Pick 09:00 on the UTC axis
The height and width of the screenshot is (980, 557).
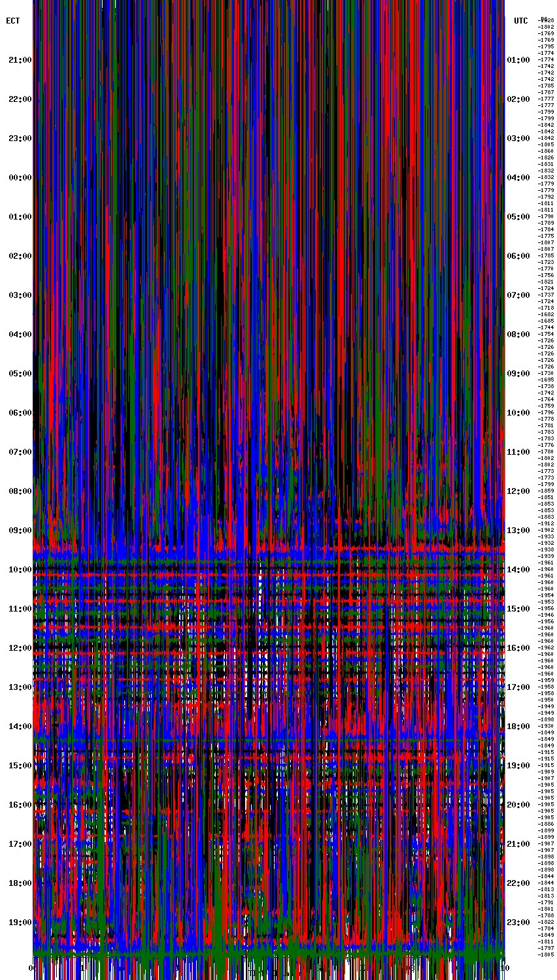(518, 374)
